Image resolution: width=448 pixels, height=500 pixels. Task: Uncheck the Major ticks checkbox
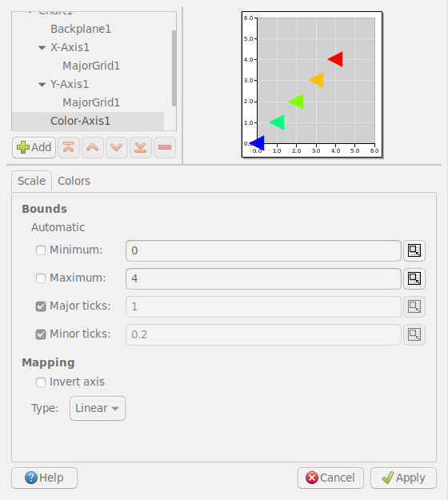(x=41, y=306)
